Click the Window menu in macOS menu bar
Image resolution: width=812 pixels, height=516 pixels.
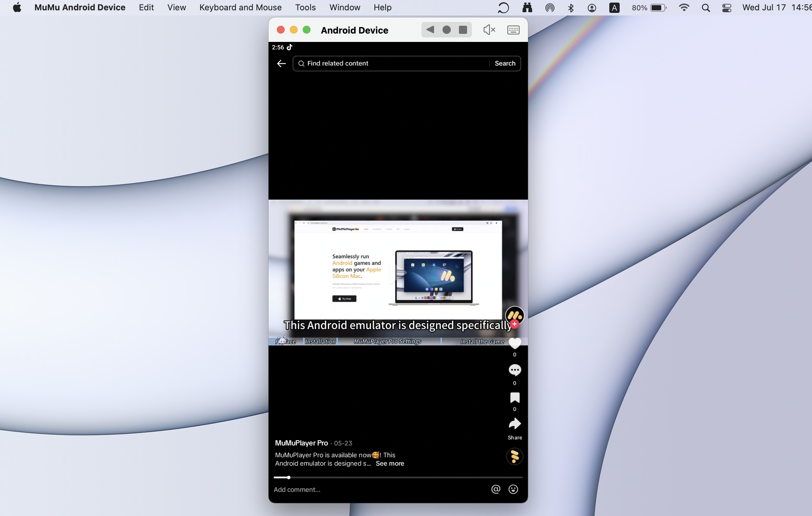(x=344, y=7)
